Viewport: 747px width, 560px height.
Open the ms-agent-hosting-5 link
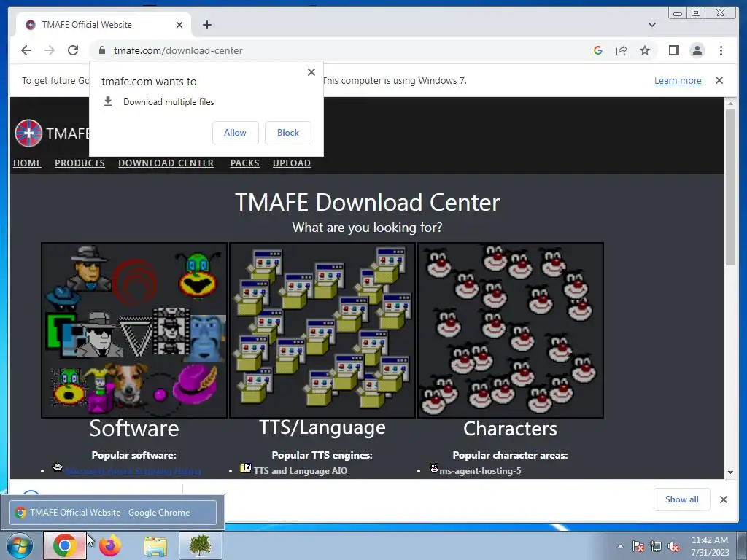tap(480, 471)
